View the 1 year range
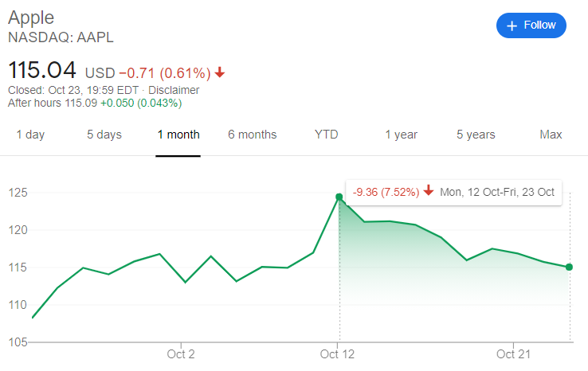Viewport: 588px width, 371px height. pyautogui.click(x=402, y=135)
